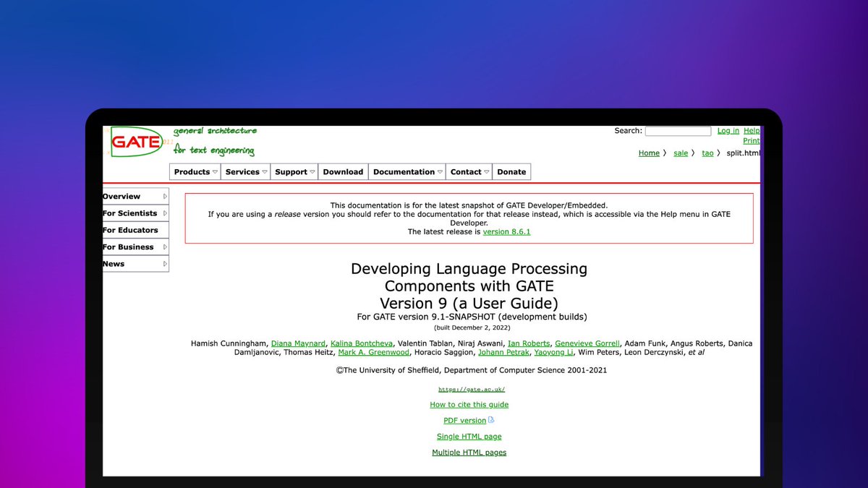Click the Help link

(x=752, y=131)
